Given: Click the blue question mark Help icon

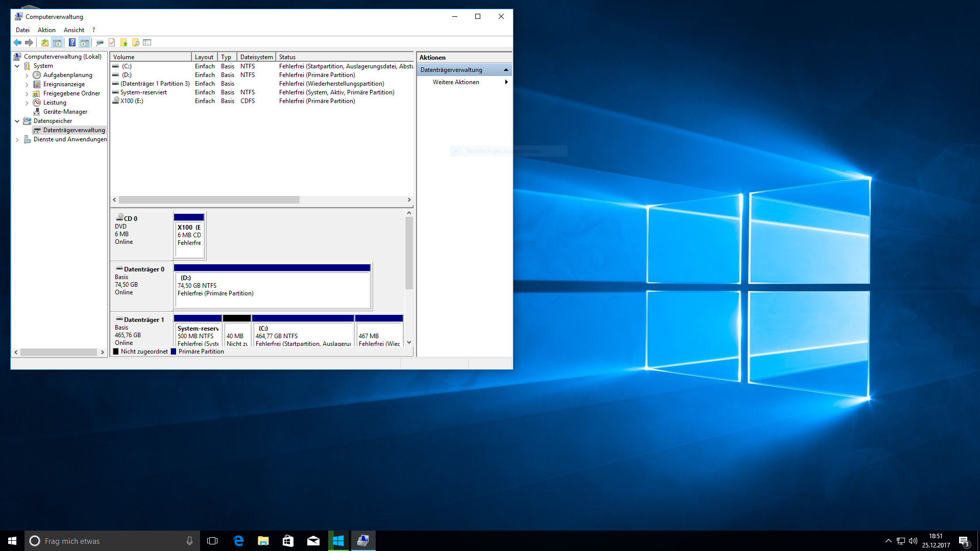Looking at the screenshot, I should tap(72, 43).
